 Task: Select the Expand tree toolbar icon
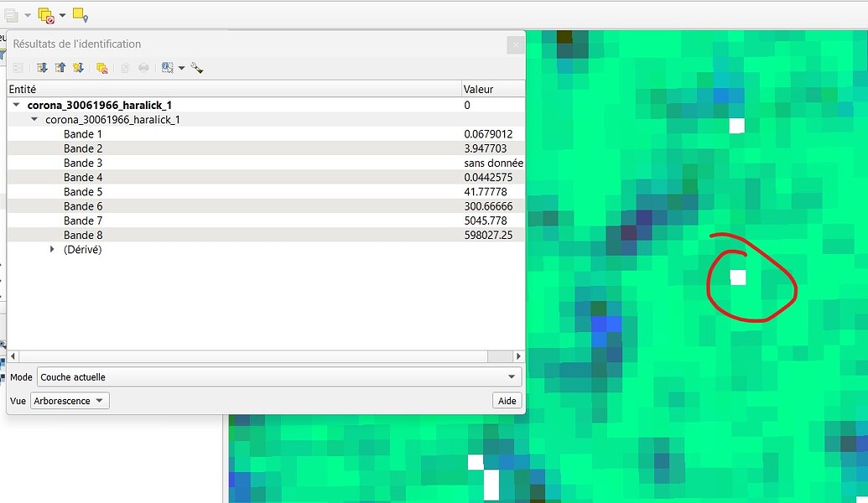click(41, 67)
